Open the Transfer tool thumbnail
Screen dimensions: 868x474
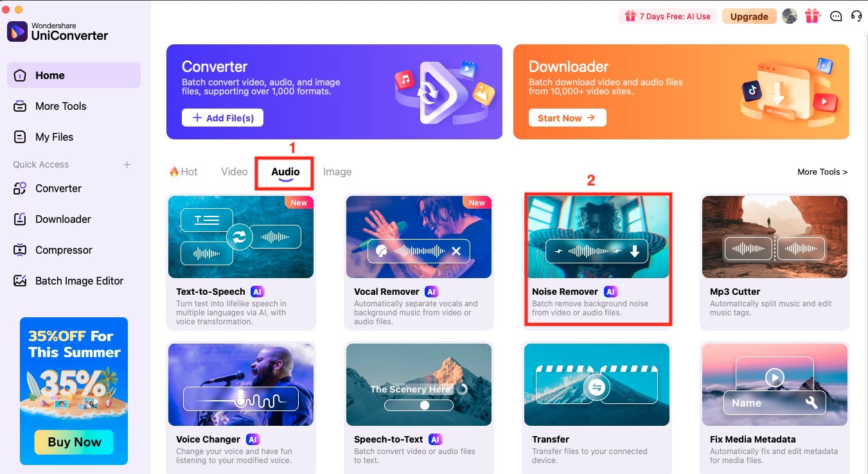pyautogui.click(x=597, y=385)
